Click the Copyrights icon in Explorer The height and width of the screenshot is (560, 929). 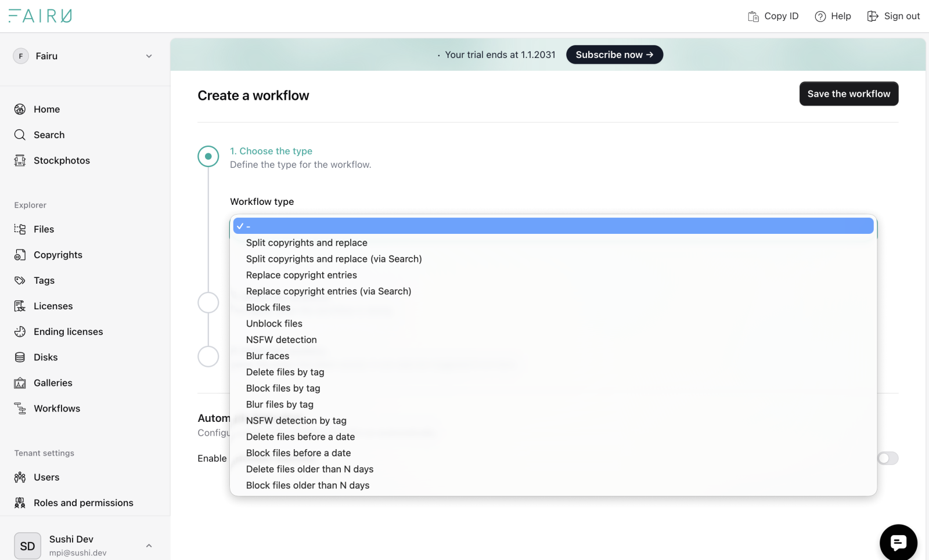20,255
